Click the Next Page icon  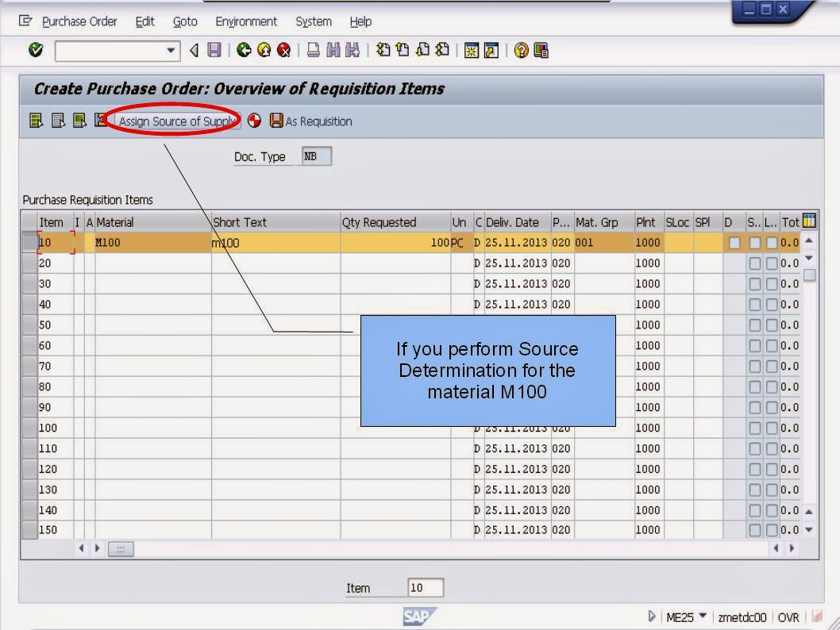(422, 50)
